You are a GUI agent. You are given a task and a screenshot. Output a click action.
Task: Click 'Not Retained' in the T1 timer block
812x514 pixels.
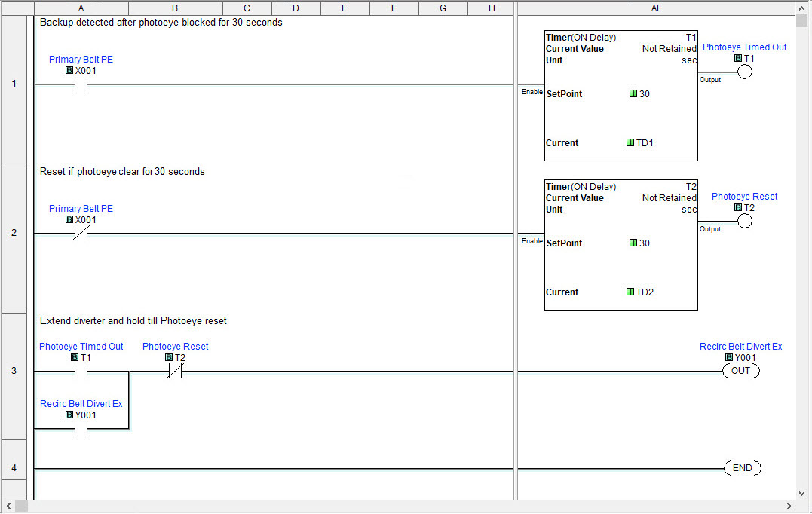click(x=669, y=49)
